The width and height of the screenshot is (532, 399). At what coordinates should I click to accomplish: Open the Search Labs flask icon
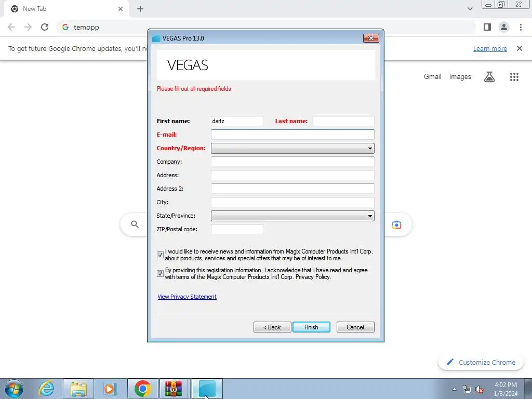click(x=489, y=77)
